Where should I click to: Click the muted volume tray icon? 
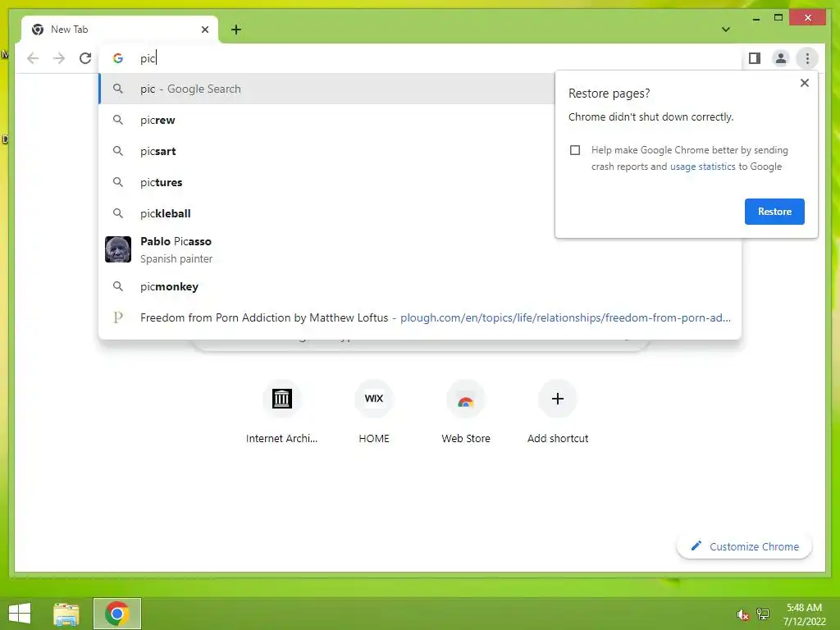(742, 614)
